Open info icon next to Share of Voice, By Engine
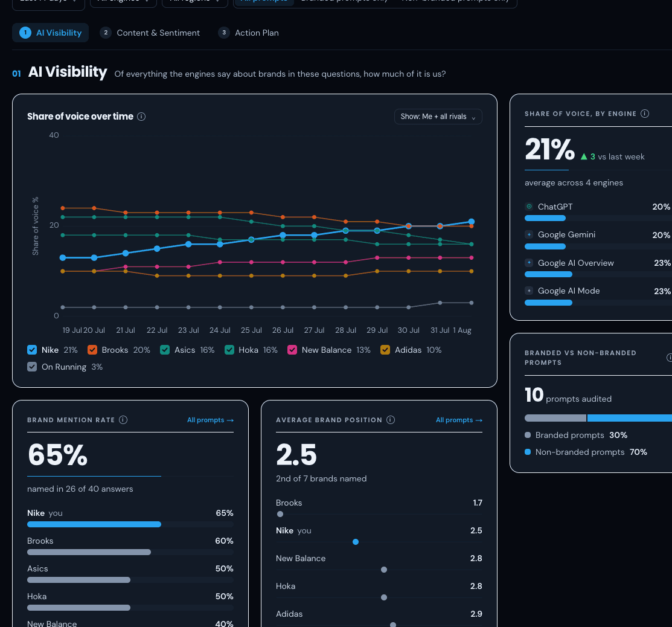 click(x=645, y=114)
